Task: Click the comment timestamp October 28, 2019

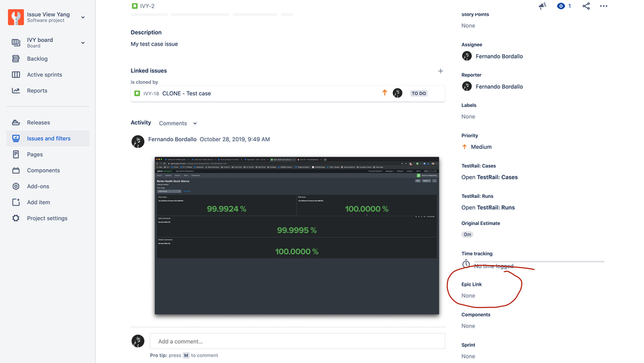Action: coord(235,139)
